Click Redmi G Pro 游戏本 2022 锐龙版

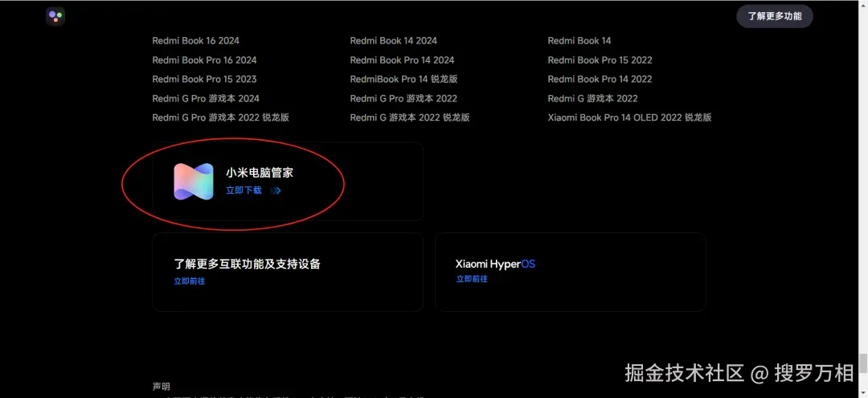coord(221,117)
